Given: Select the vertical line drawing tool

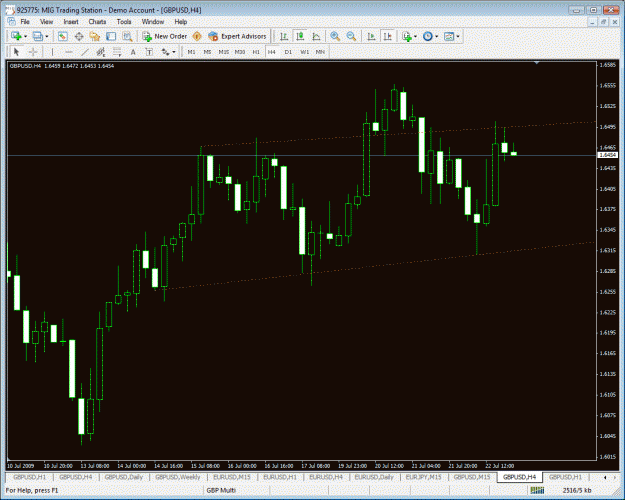Looking at the screenshot, I should point(52,52).
